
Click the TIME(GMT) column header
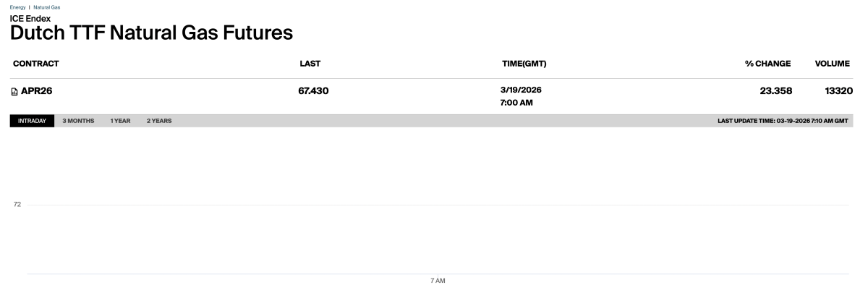(524, 64)
